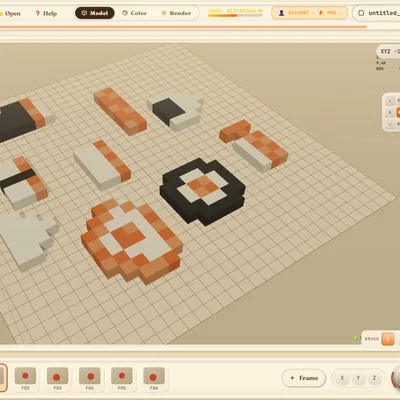Click the orange salmon slice voxel model
The height and width of the screenshot is (400, 400).
point(120,111)
